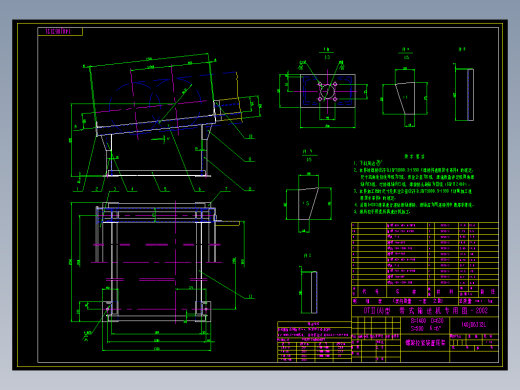Select balloon number 2 under the side view
The width and height of the screenshot is (520, 390).
(97, 189)
